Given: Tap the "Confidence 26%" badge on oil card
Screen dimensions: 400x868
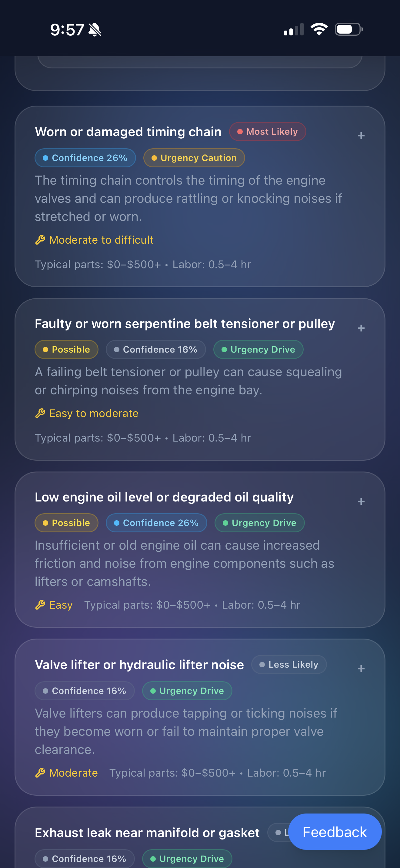Looking at the screenshot, I should (156, 523).
